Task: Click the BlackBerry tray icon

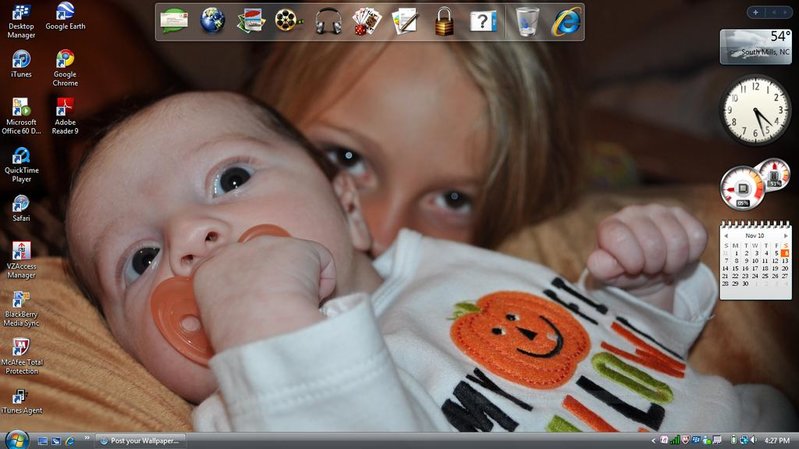Action: 696,440
